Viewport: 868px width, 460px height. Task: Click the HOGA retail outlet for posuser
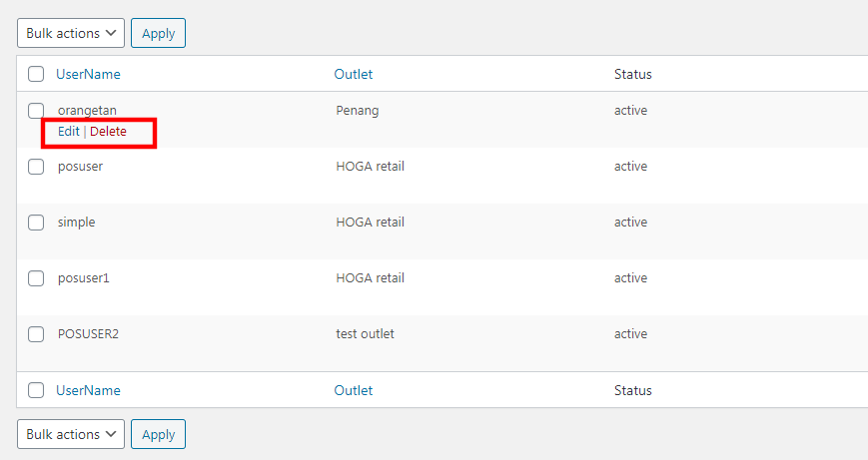(x=370, y=167)
